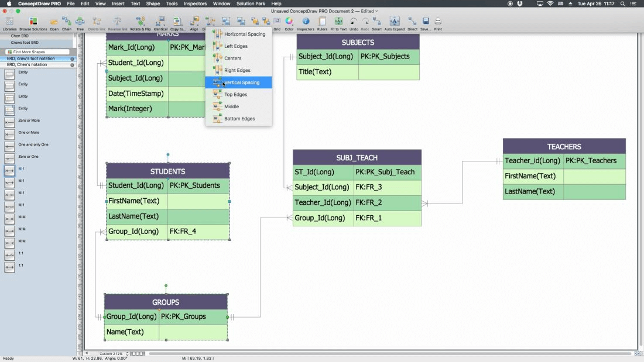The height and width of the screenshot is (362, 644).
Task: Toggle Rulers visibility
Action: pos(322,22)
